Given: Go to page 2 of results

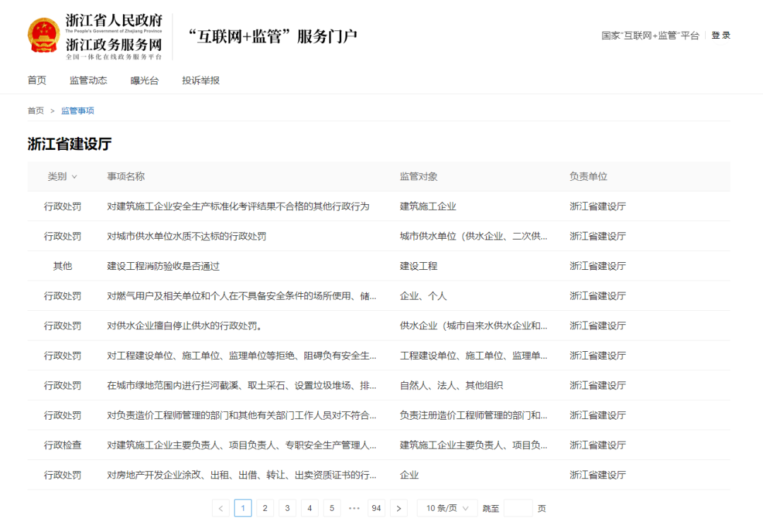Looking at the screenshot, I should click(265, 508).
